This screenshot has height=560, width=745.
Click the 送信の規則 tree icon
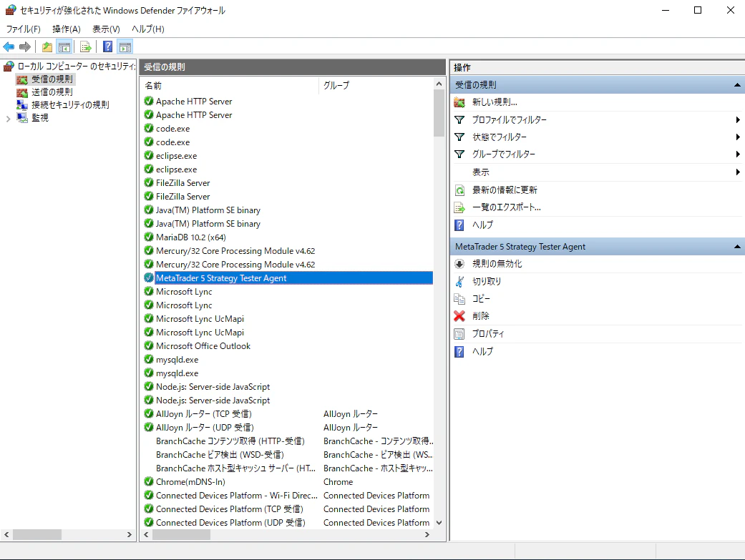click(22, 92)
